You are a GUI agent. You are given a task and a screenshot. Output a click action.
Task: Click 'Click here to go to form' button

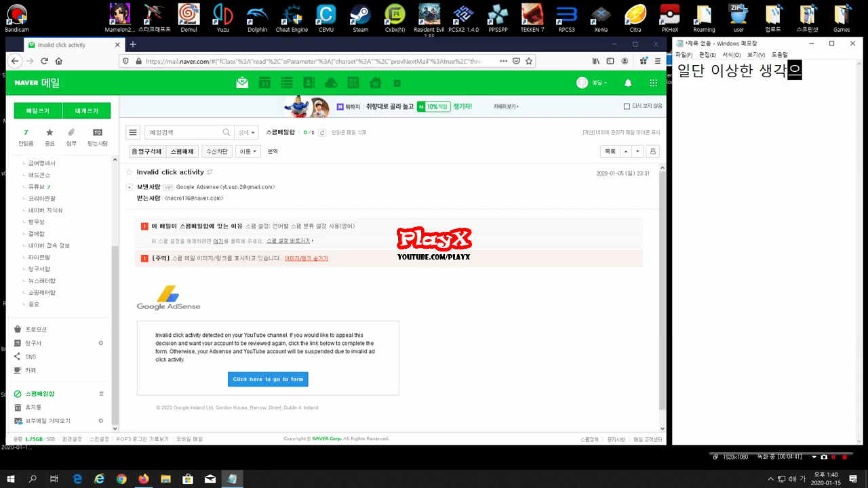268,379
